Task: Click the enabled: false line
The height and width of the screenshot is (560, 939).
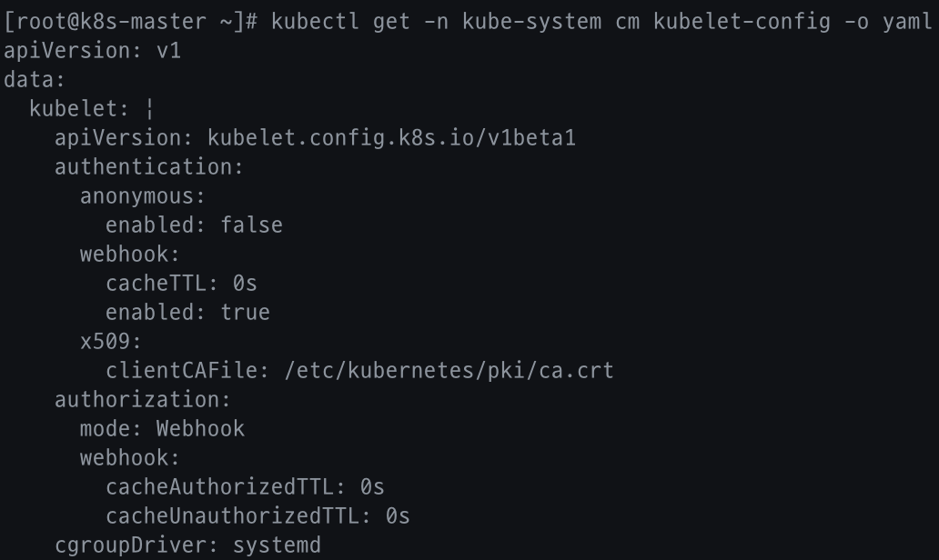Action: point(194,225)
